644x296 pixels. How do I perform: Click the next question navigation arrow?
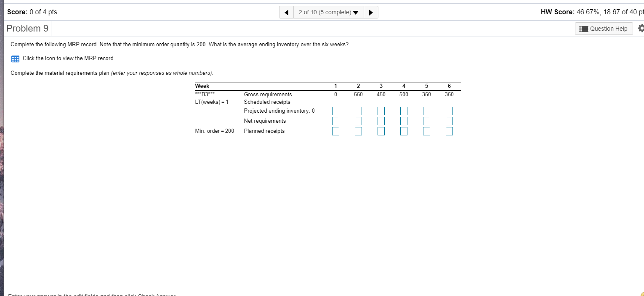371,12
